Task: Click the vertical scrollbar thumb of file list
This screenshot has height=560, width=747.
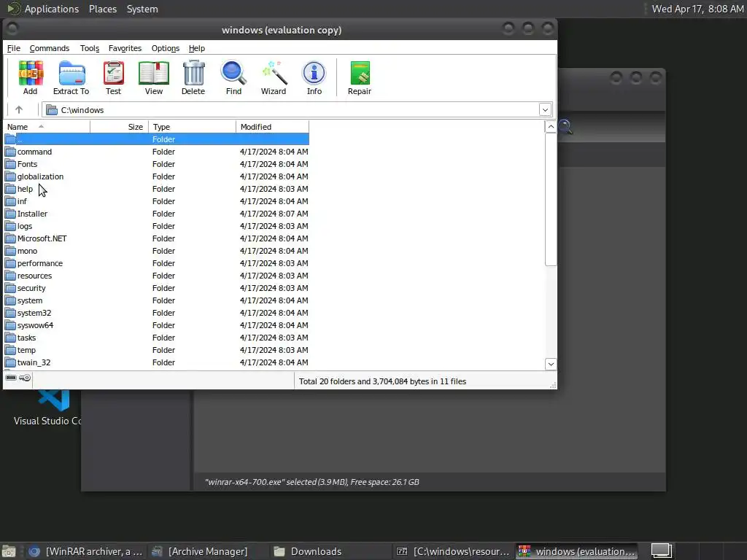Action: point(551,199)
